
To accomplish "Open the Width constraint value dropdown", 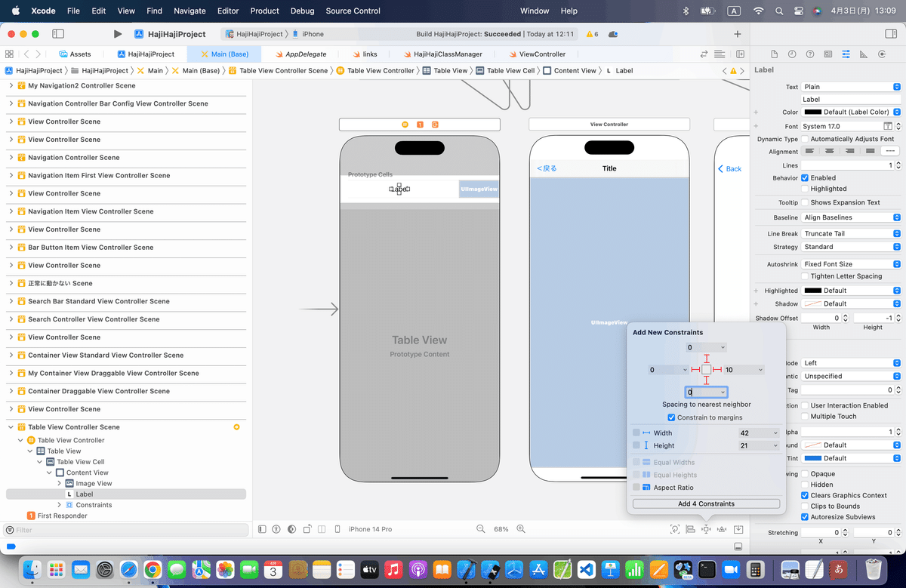I will 775,433.
